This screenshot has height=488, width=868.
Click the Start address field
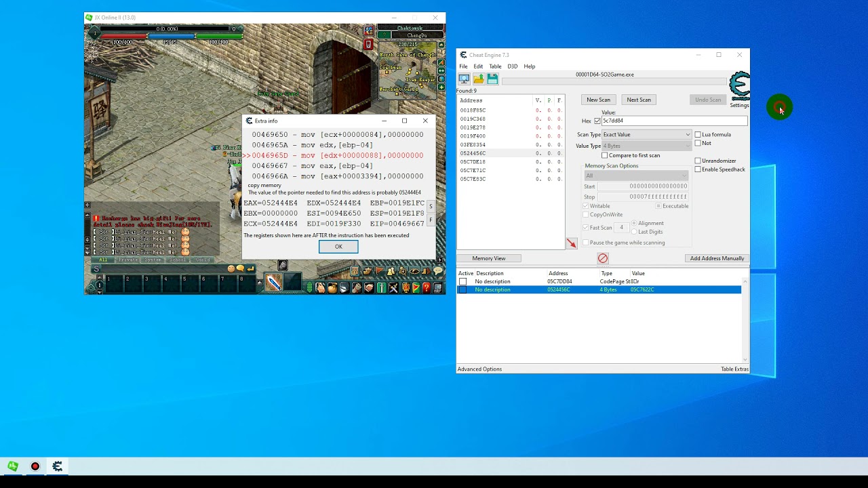[x=642, y=186]
